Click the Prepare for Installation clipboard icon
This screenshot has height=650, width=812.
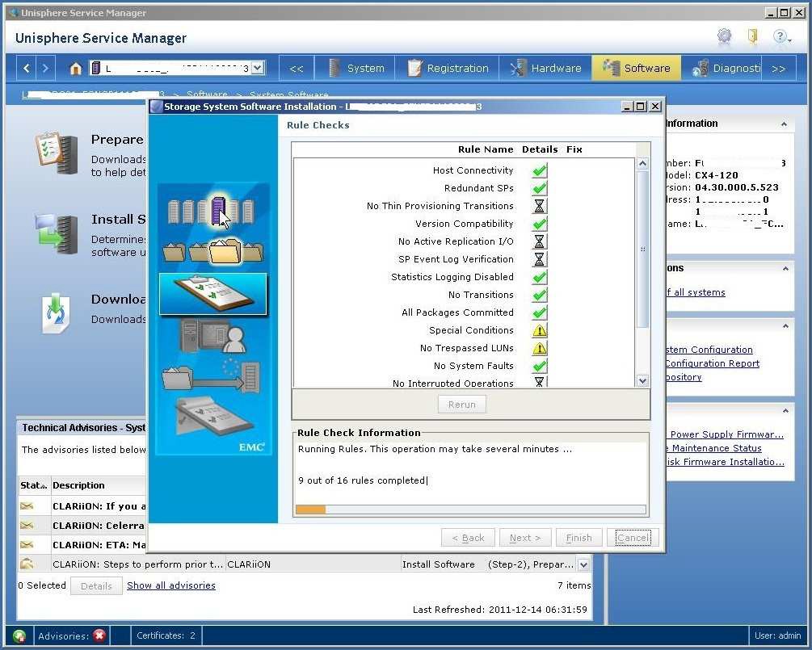point(57,153)
